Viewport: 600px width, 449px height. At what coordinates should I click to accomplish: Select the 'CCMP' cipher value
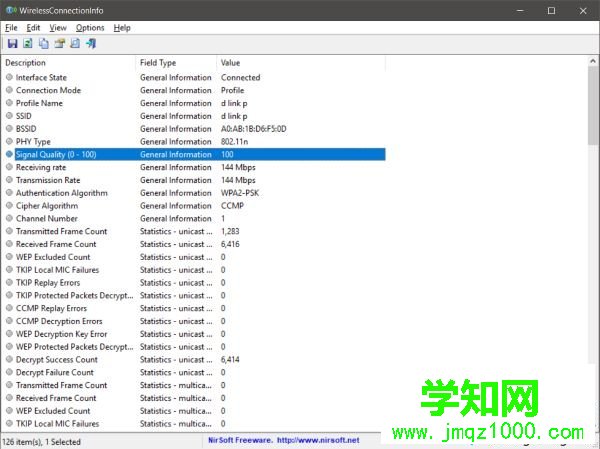pos(232,206)
